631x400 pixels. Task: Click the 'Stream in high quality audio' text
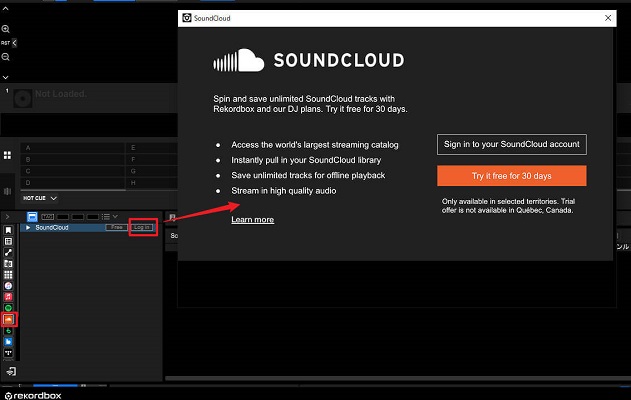(x=283, y=191)
